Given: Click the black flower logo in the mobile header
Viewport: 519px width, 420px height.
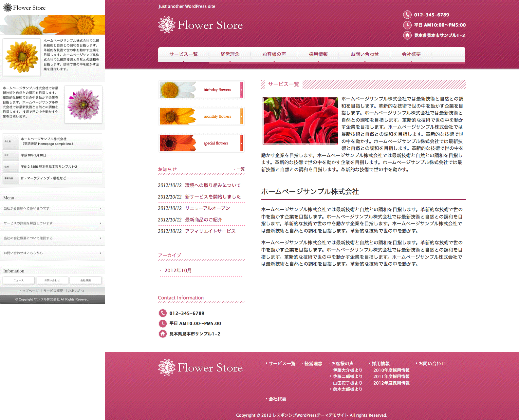Looking at the screenshot, I should click(x=7, y=8).
